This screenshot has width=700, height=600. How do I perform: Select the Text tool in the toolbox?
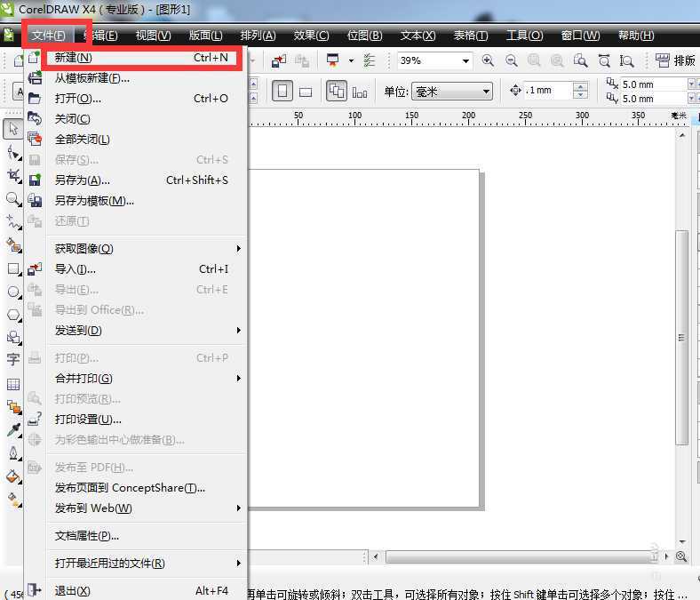click(13, 360)
